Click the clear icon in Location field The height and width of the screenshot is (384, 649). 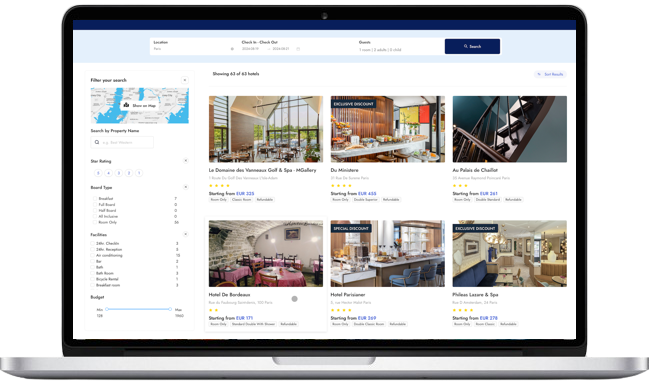pyautogui.click(x=232, y=49)
